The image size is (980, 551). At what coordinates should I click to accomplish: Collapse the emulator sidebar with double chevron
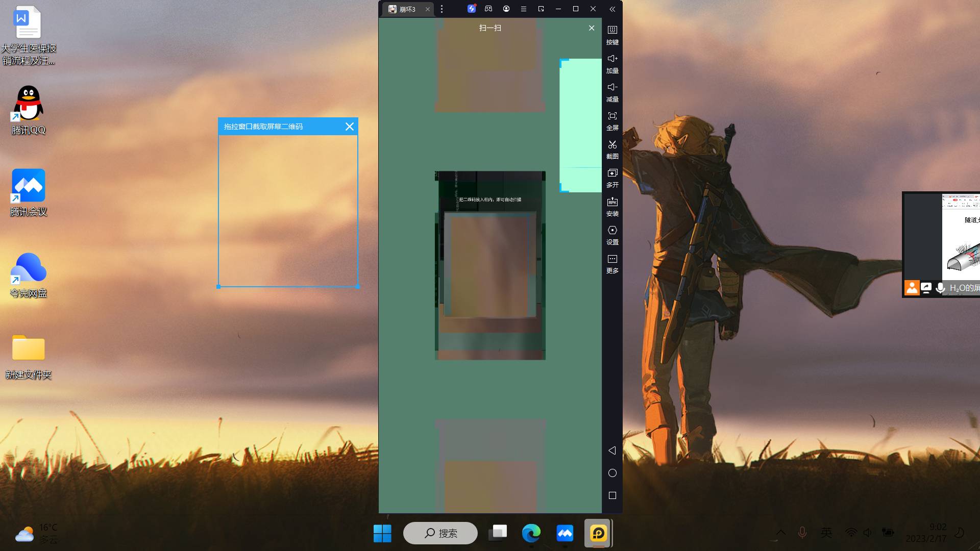(x=612, y=9)
